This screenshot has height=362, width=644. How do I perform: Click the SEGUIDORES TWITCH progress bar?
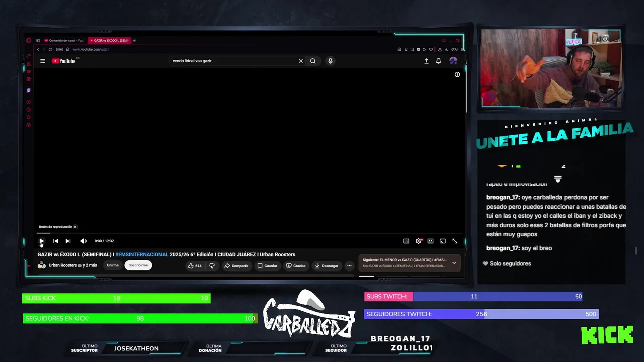tap(481, 314)
